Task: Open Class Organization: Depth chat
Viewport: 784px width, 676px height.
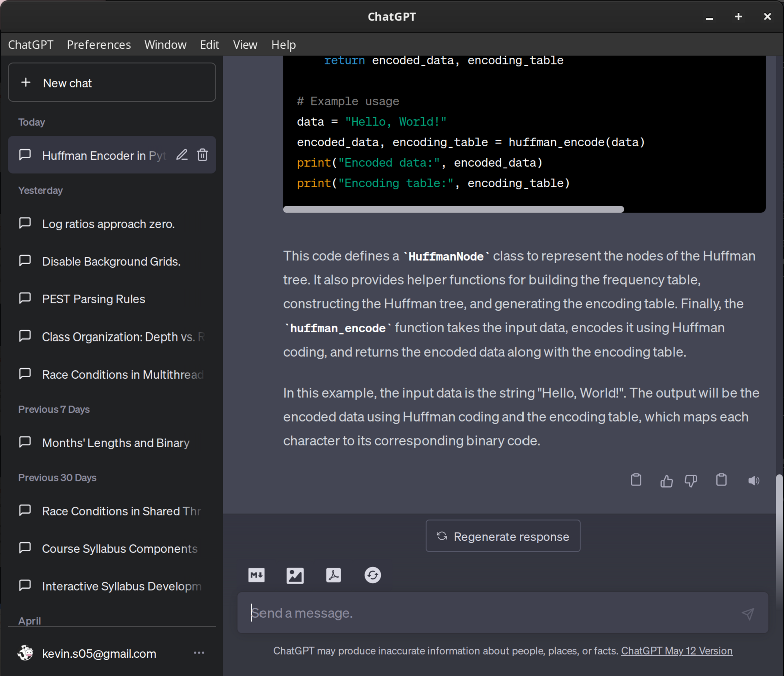Action: [x=112, y=336]
